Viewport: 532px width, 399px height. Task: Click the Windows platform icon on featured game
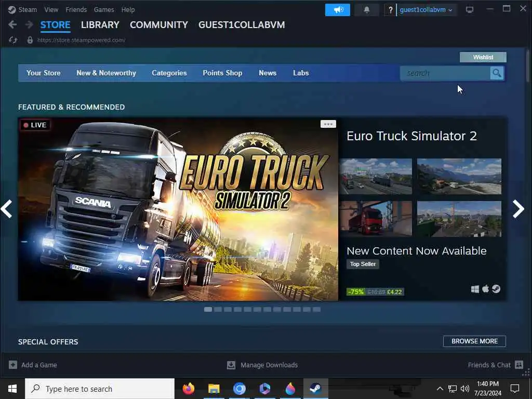point(475,289)
